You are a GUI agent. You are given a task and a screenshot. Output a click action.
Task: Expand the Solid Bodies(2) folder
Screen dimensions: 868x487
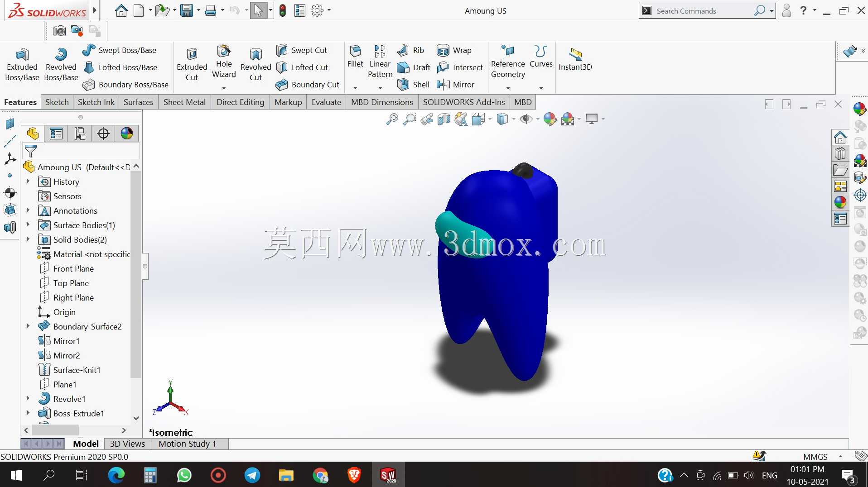(28, 239)
